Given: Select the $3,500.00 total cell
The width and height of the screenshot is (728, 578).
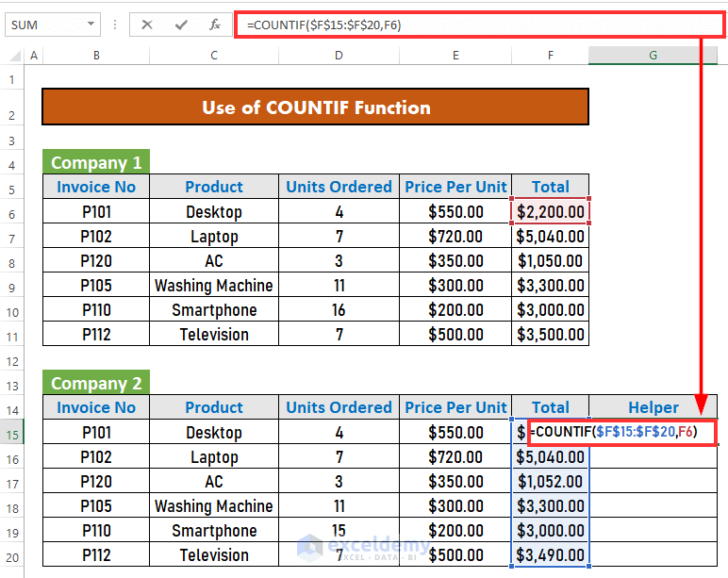Looking at the screenshot, I should point(550,335).
